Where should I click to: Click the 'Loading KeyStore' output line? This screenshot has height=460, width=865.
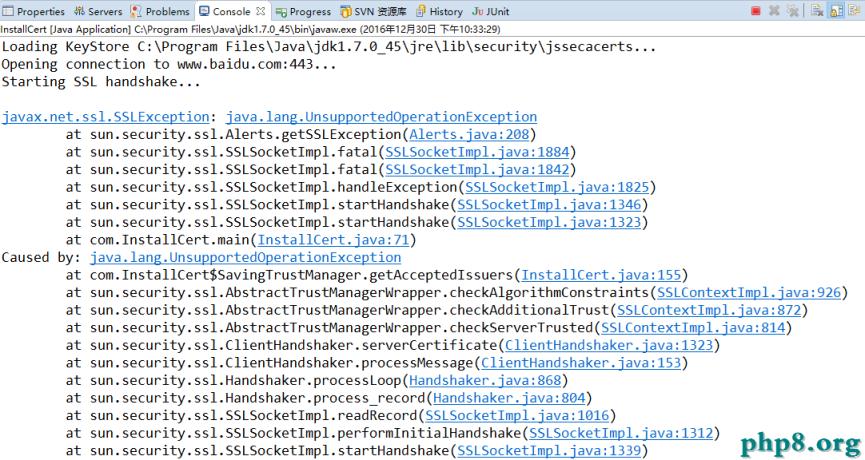(x=329, y=47)
